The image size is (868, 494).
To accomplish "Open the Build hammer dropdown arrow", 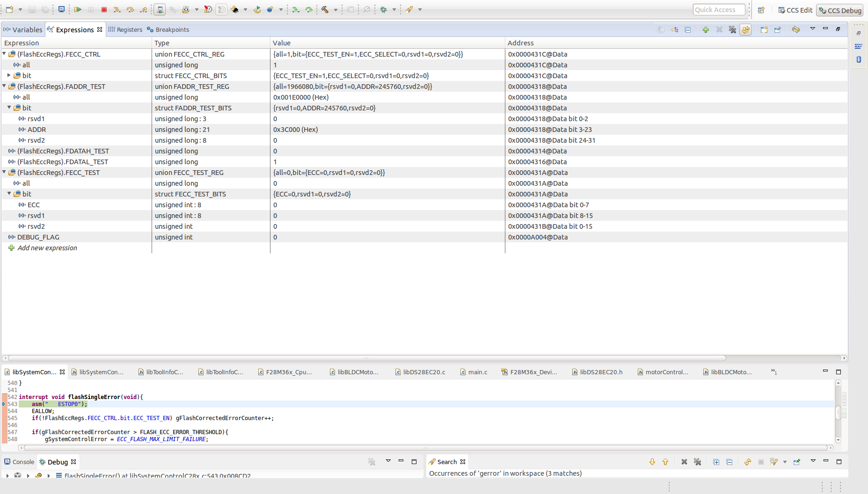I will coord(336,9).
